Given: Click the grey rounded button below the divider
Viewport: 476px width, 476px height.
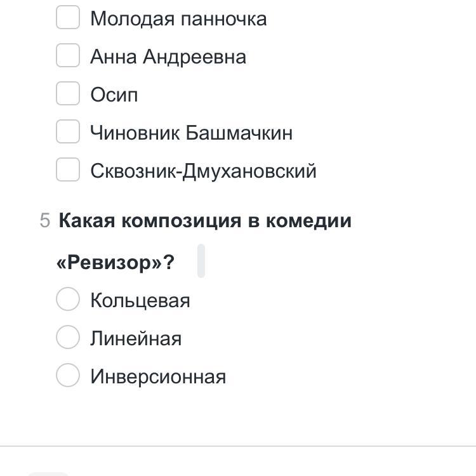Looking at the screenshot, I should point(49,474).
